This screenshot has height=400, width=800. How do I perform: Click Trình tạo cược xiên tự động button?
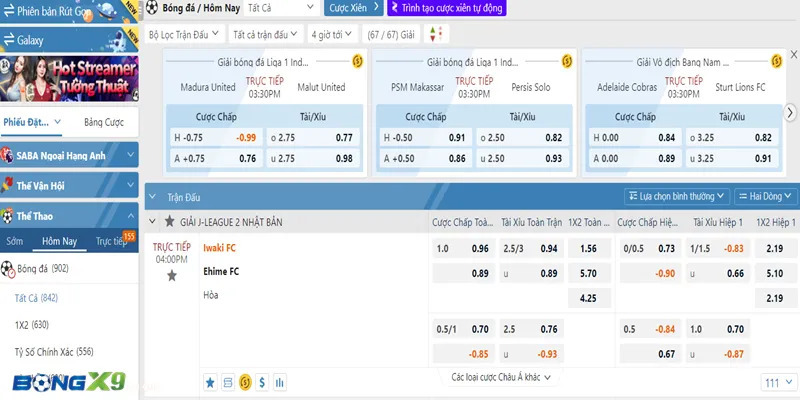pos(449,7)
